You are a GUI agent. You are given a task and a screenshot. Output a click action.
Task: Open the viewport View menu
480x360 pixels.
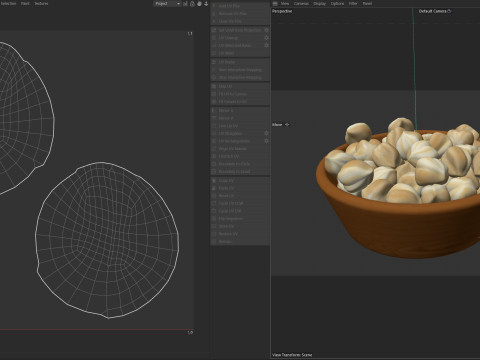click(x=285, y=4)
